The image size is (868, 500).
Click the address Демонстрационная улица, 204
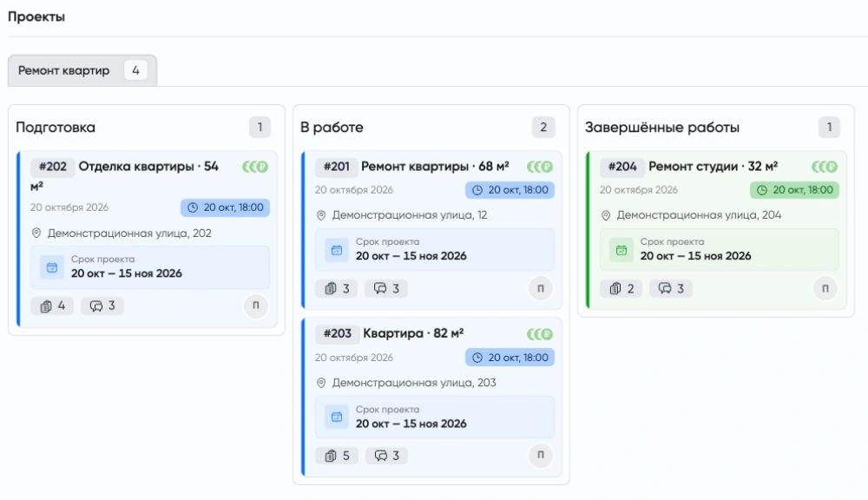pos(699,214)
